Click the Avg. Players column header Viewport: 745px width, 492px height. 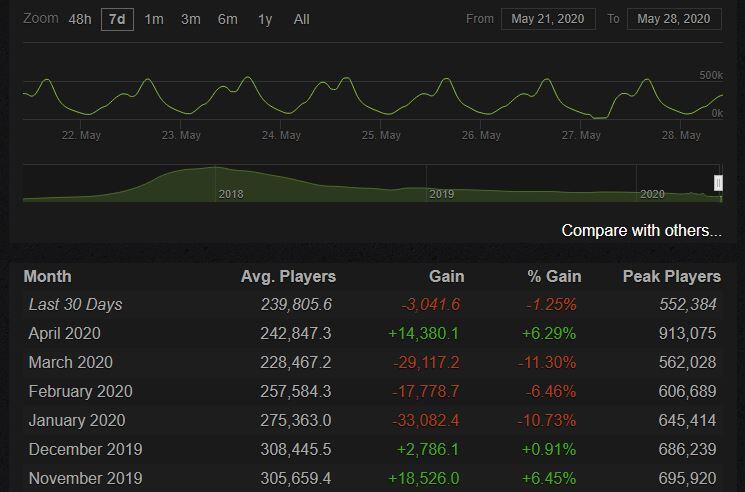pyautogui.click(x=288, y=276)
